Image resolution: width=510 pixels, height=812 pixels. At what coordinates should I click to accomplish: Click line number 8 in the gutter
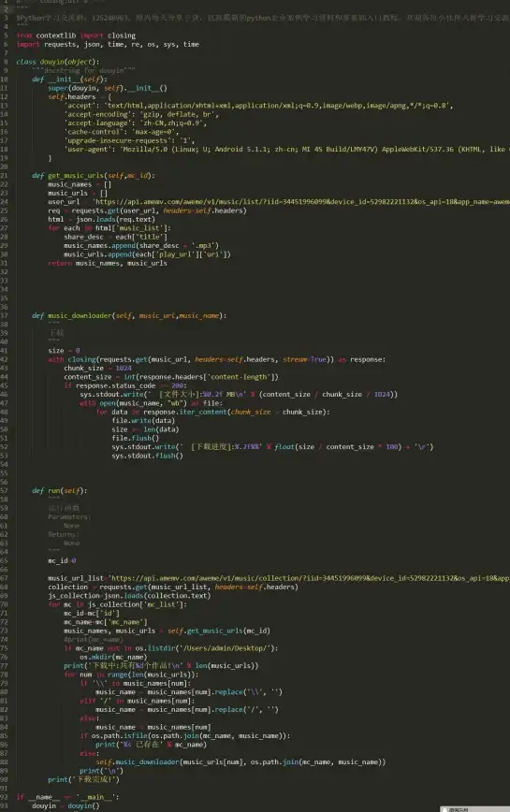pos(5,62)
